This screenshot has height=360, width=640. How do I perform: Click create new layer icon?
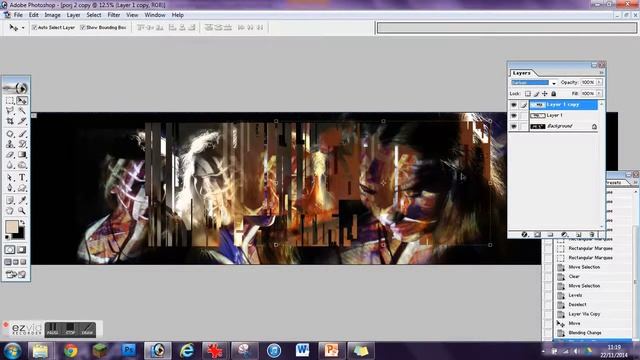coord(578,234)
